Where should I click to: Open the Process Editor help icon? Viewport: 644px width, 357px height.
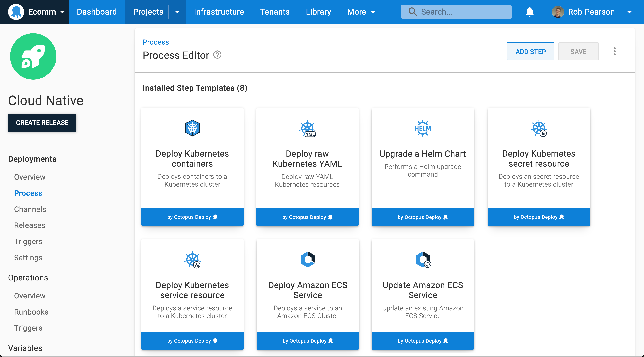point(217,55)
